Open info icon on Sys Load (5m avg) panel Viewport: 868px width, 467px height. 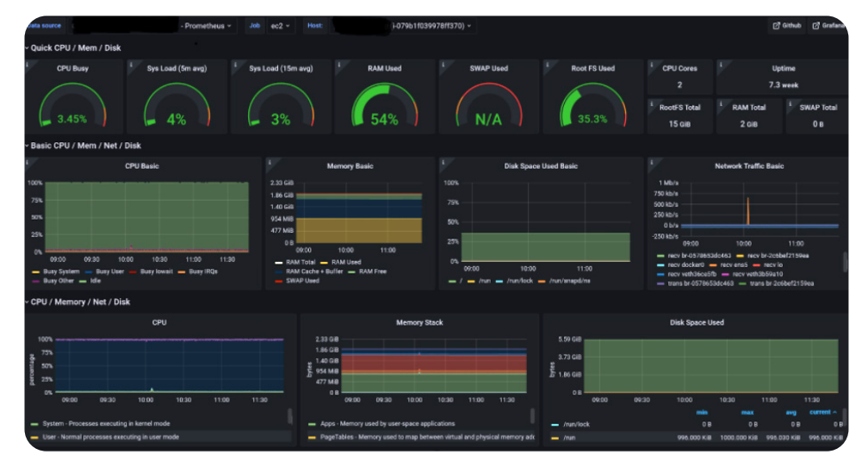(131, 65)
